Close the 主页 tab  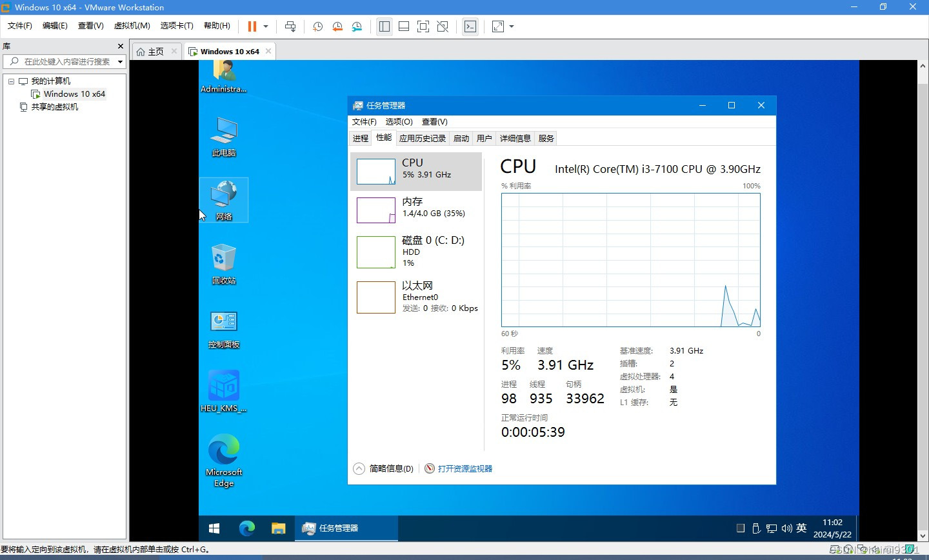pyautogui.click(x=174, y=51)
